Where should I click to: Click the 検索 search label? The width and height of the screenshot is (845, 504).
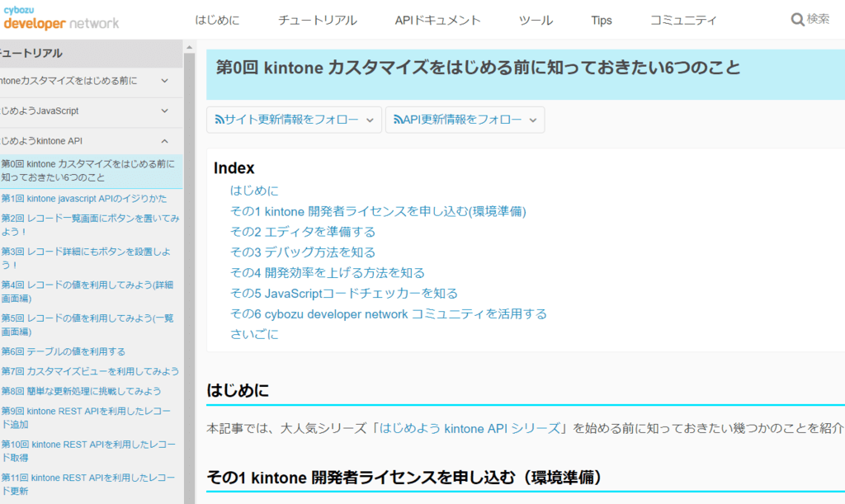pos(818,19)
